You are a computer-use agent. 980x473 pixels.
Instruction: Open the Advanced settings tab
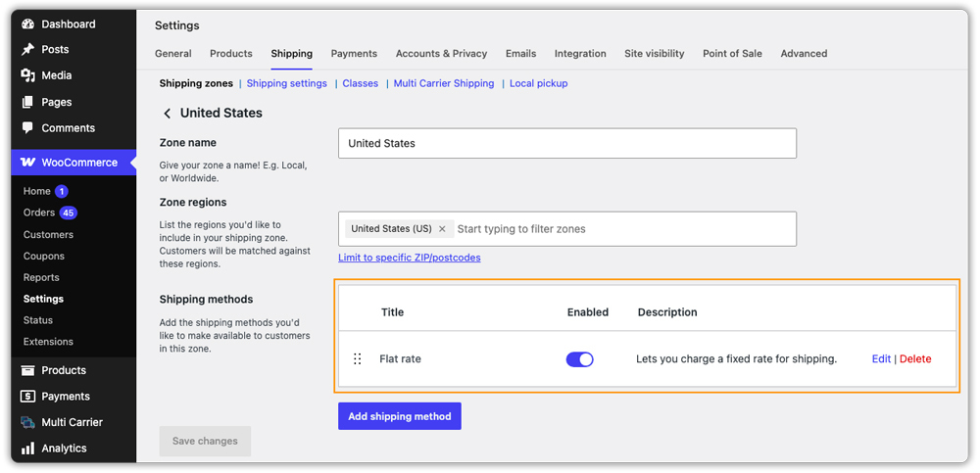[804, 54]
